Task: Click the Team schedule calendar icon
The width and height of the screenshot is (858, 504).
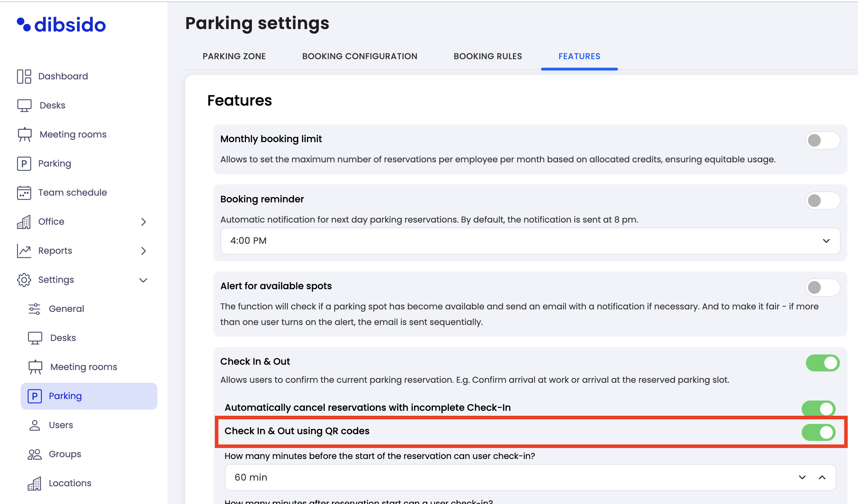Action: point(24,192)
